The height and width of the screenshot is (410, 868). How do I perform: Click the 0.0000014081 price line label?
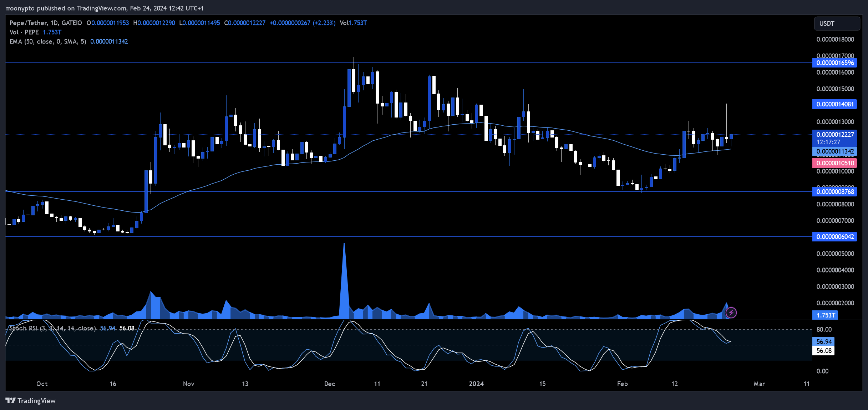(x=835, y=104)
